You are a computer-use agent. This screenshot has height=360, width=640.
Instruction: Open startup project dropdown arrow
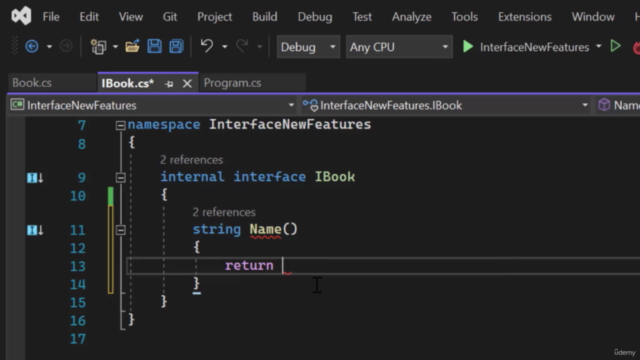click(599, 47)
